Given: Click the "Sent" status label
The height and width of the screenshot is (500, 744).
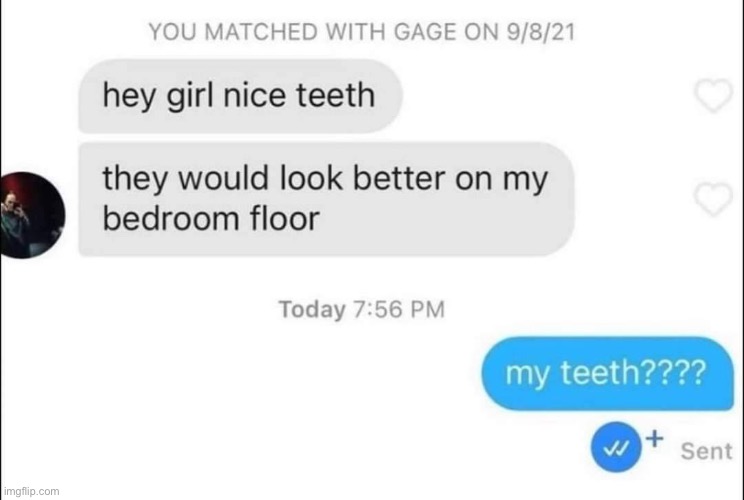Looking at the screenshot, I should point(707,451).
